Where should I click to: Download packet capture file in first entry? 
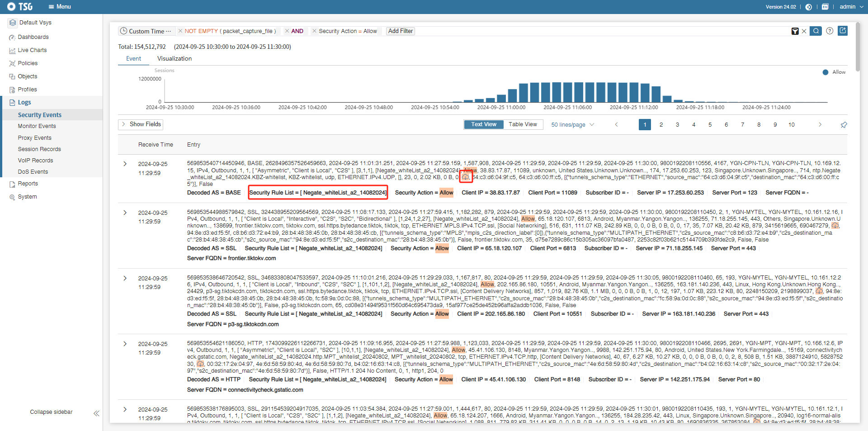tap(465, 177)
